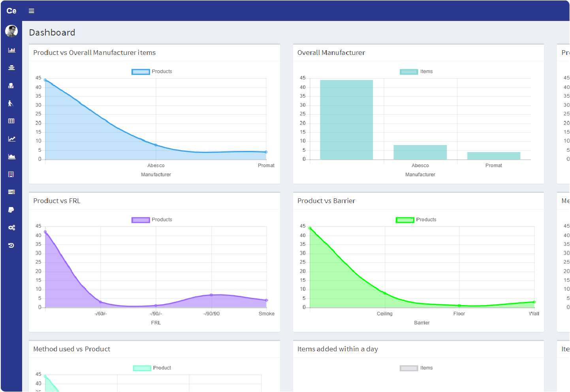The height and width of the screenshot is (392, 570).
Task: Click the Abesco bar in Overall Manufacturer chart
Action: coord(420,152)
